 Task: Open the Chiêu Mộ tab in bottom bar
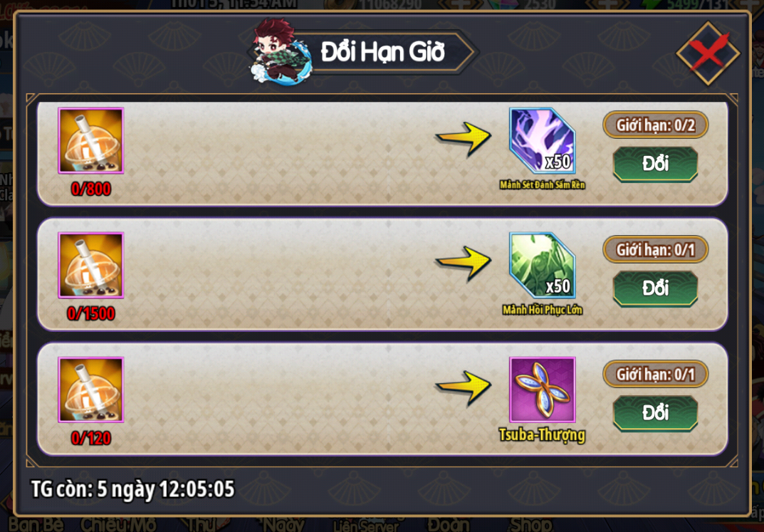pos(120,524)
